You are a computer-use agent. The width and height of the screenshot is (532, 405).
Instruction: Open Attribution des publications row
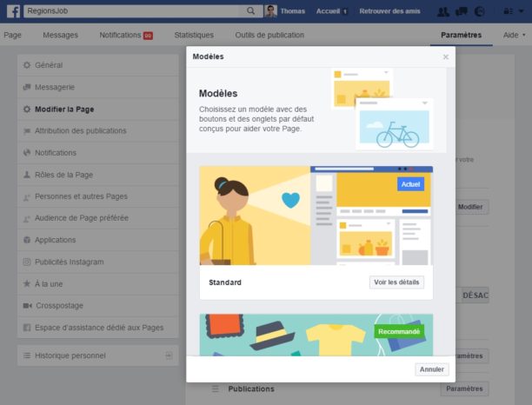(x=97, y=131)
